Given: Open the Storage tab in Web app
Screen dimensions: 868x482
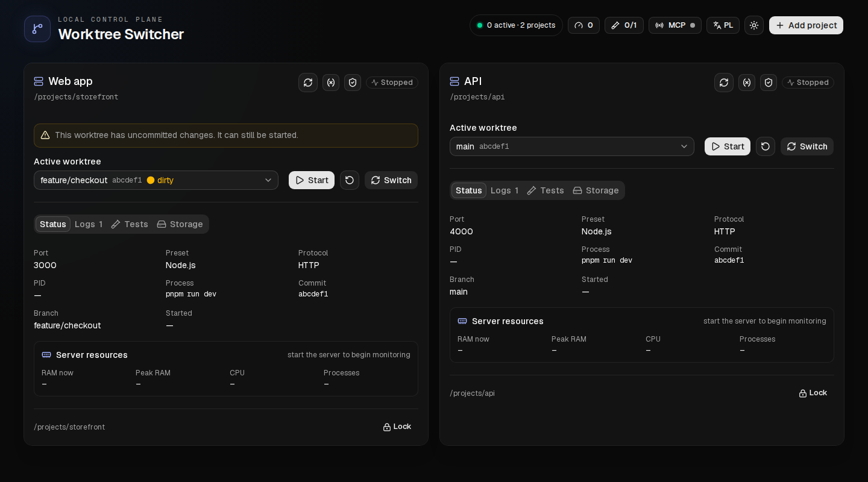Looking at the screenshot, I should (180, 224).
